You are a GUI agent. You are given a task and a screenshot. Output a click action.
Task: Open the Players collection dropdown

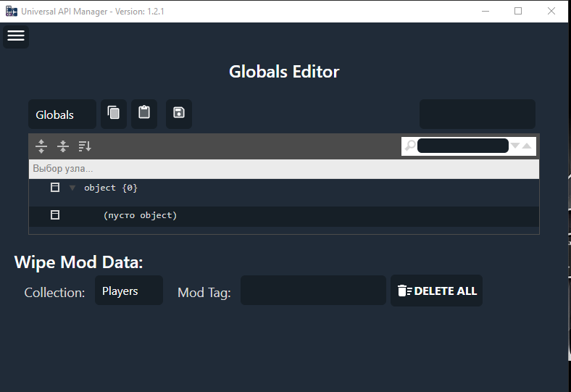(x=129, y=291)
